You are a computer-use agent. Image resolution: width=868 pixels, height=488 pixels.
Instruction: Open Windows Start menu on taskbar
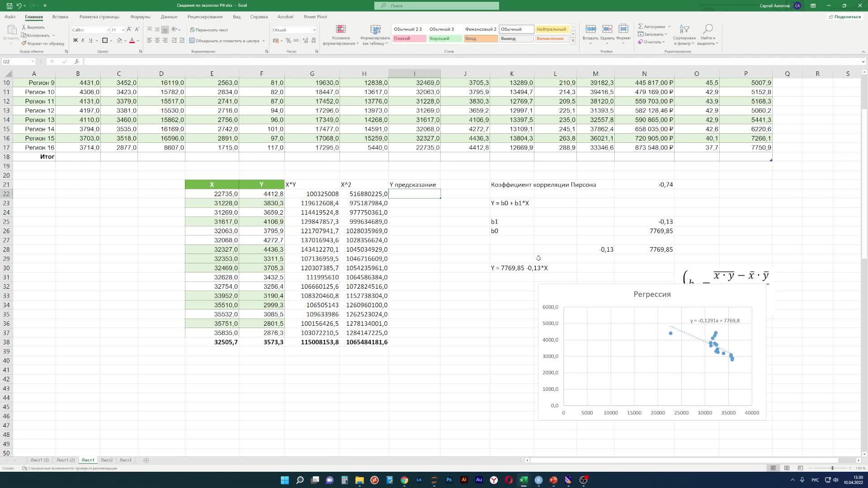(285, 480)
